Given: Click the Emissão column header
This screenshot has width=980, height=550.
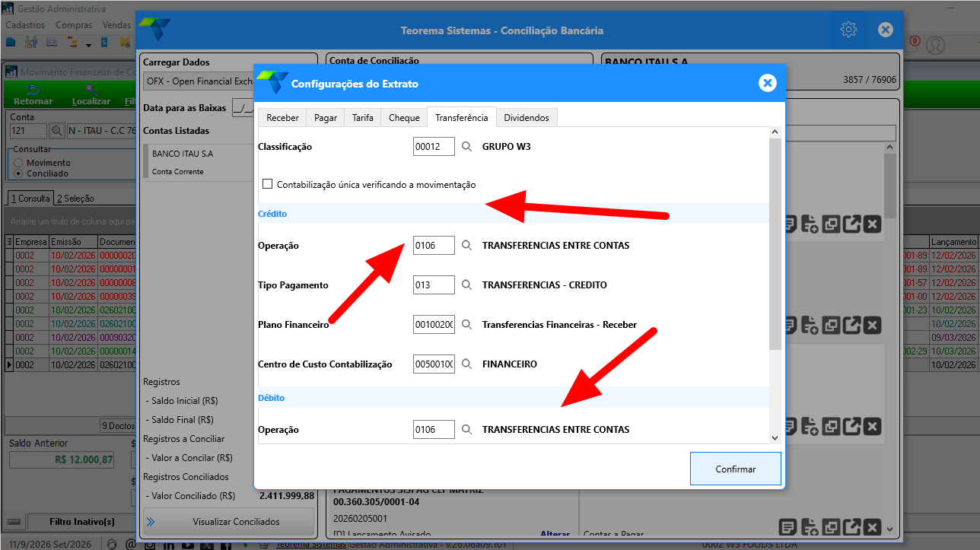Looking at the screenshot, I should tap(72, 241).
